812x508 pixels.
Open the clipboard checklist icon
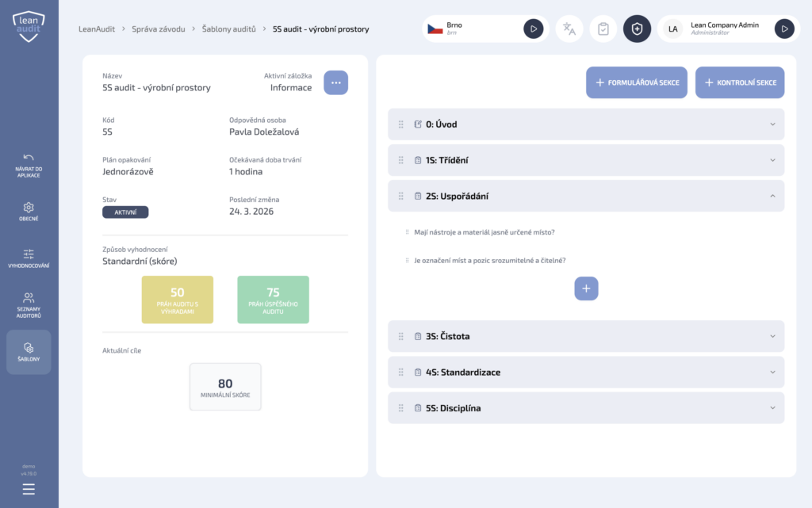coord(603,29)
